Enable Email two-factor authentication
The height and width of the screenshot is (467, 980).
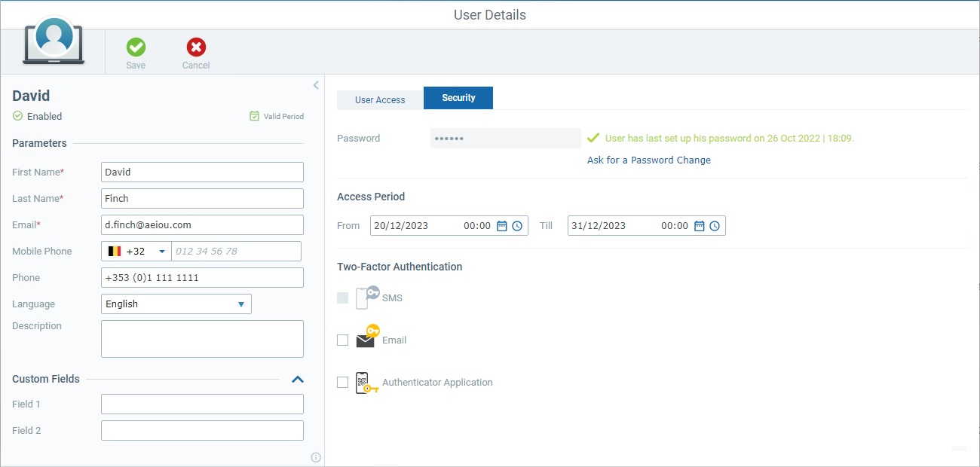tap(342, 340)
